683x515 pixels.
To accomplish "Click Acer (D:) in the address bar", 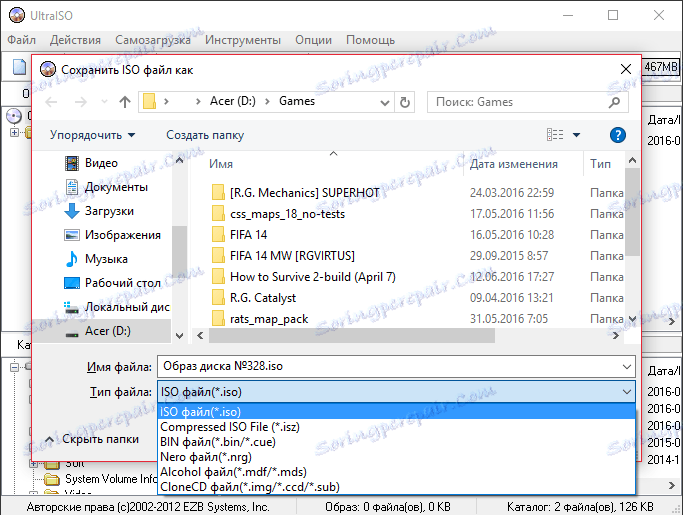I will coord(233,102).
